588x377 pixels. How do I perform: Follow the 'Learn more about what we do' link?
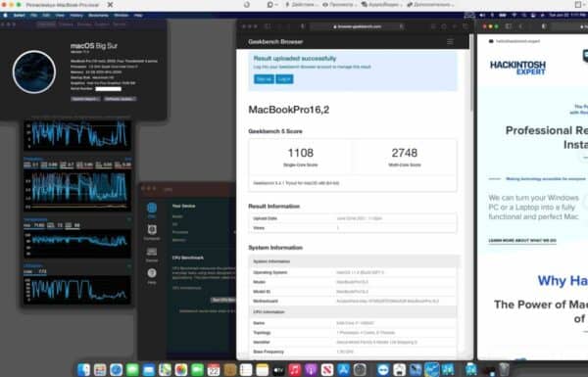pos(522,240)
